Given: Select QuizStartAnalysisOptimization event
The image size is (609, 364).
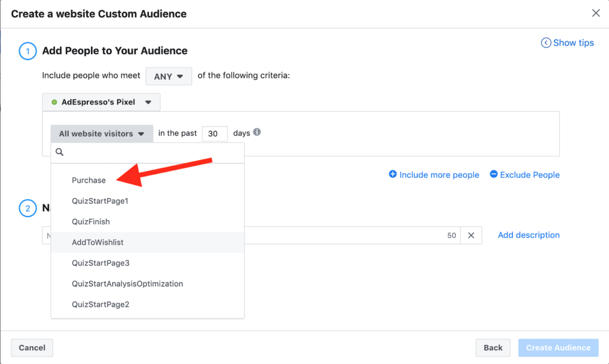Looking at the screenshot, I should 127,284.
